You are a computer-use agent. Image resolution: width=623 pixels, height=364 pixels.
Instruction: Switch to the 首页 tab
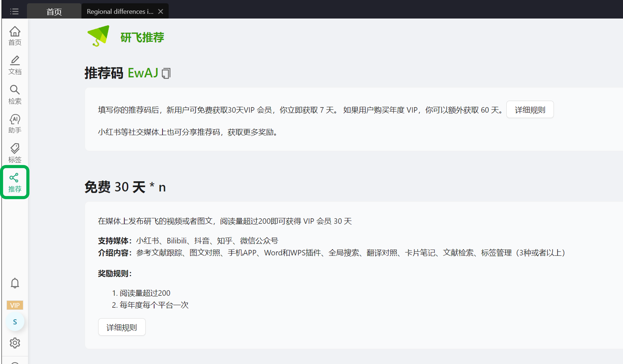pyautogui.click(x=54, y=11)
